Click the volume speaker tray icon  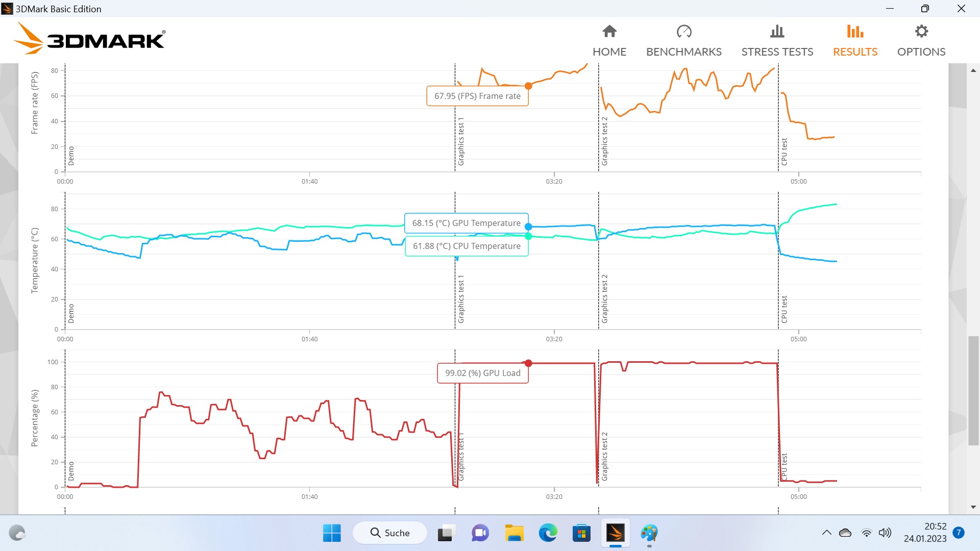point(885,533)
